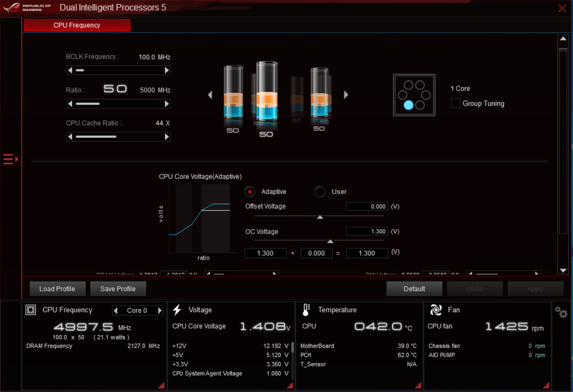Image resolution: width=573 pixels, height=392 pixels.
Task: Click the Voltage lightning bolt icon
Action: click(177, 310)
